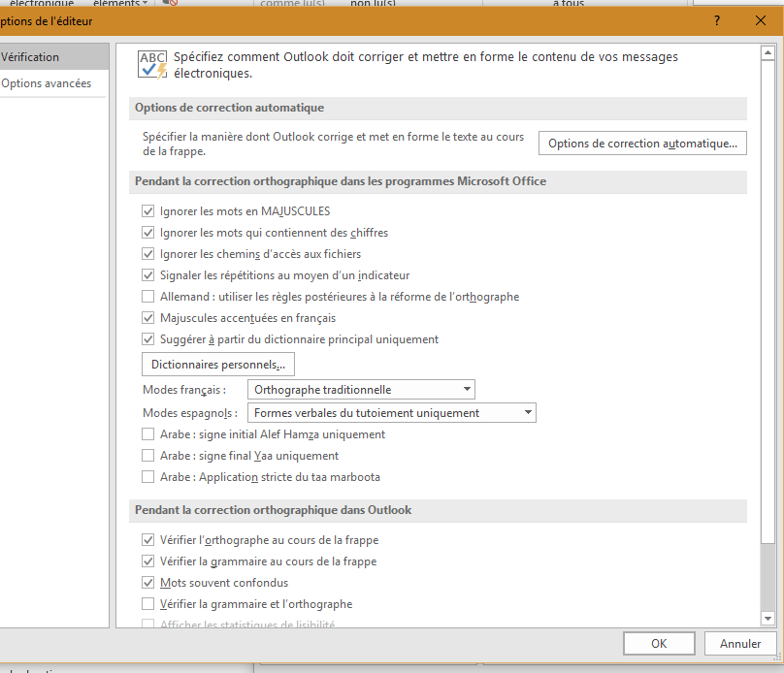Viewport: 784px width, 673px height.
Task: Click the Microsoft Office programs section heading
Action: point(341,181)
